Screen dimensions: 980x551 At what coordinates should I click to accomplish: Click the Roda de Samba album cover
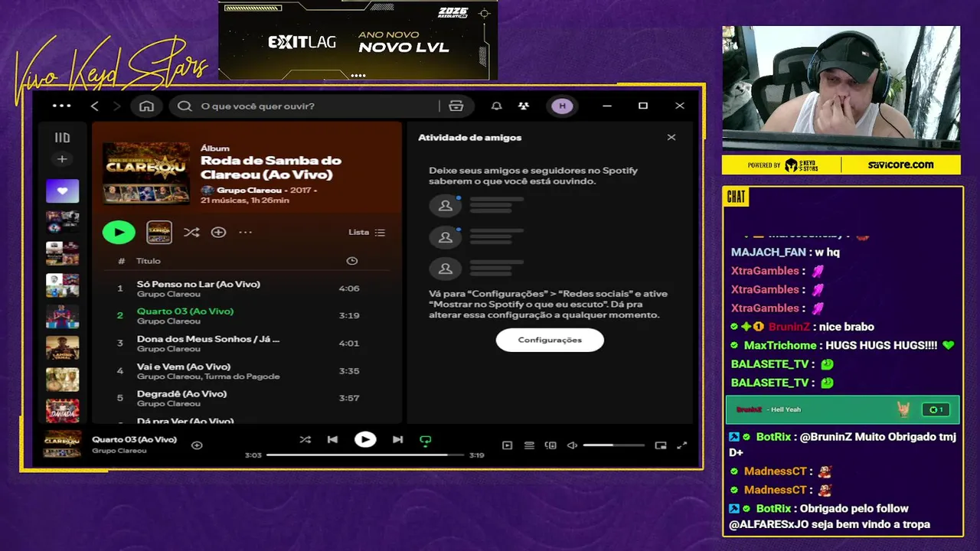coord(146,172)
